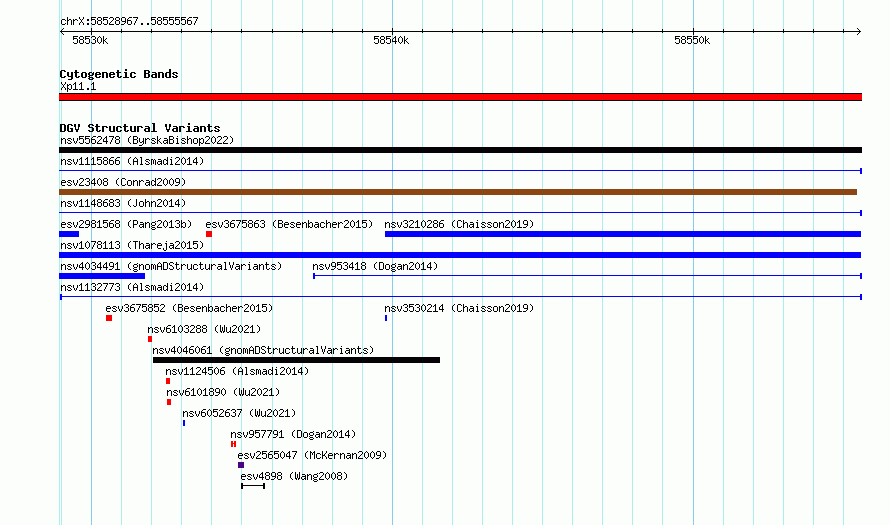890x525 pixels.
Task: Click the esv2565047 (McKernan2009) label
Action: (312, 455)
